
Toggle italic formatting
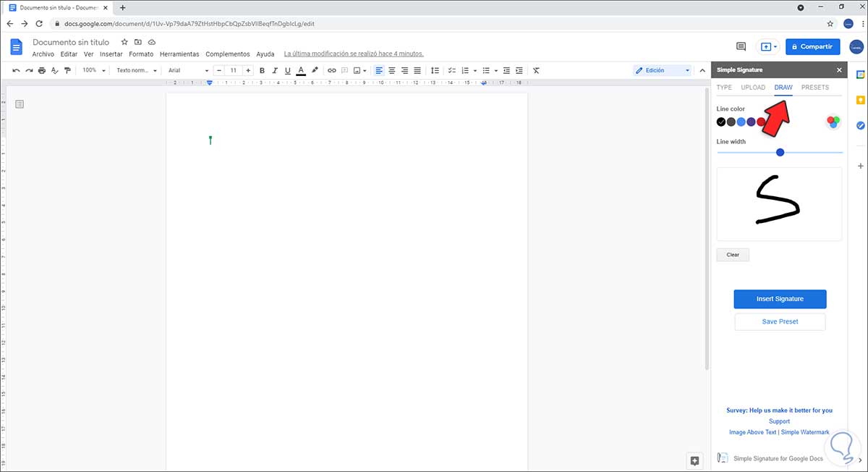[275, 70]
